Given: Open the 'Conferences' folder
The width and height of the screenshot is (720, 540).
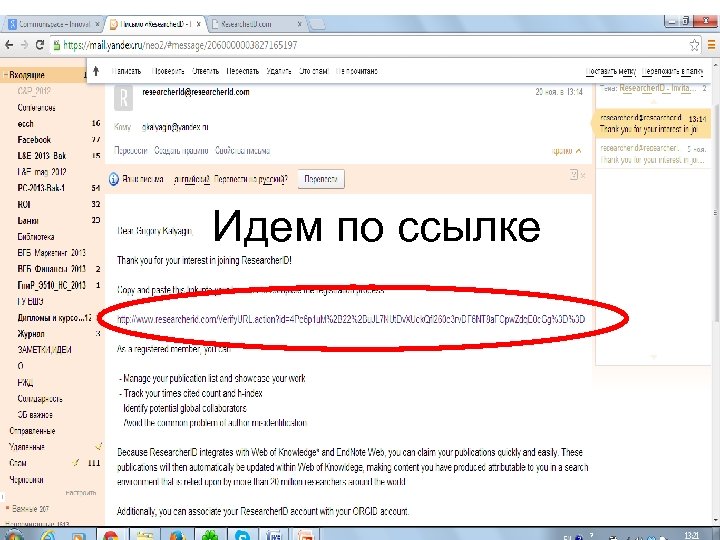Looking at the screenshot, I should click(36, 107).
